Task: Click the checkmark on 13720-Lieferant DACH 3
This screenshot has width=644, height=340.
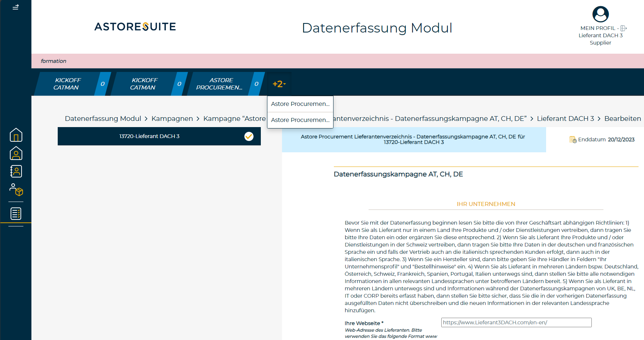Action: pos(249,136)
